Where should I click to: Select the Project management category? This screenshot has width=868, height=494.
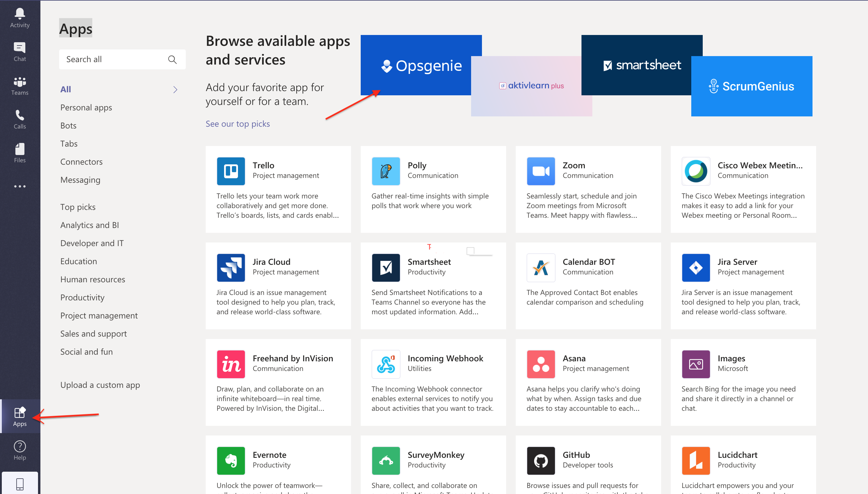[99, 315]
